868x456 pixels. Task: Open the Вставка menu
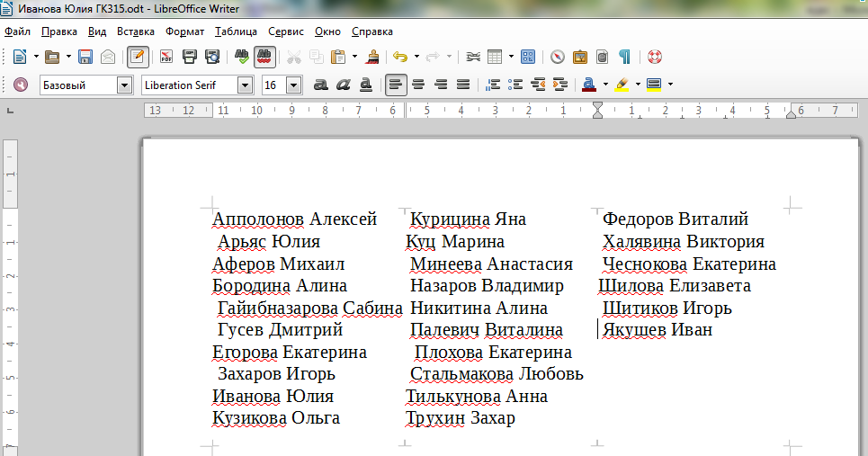pyautogui.click(x=136, y=31)
